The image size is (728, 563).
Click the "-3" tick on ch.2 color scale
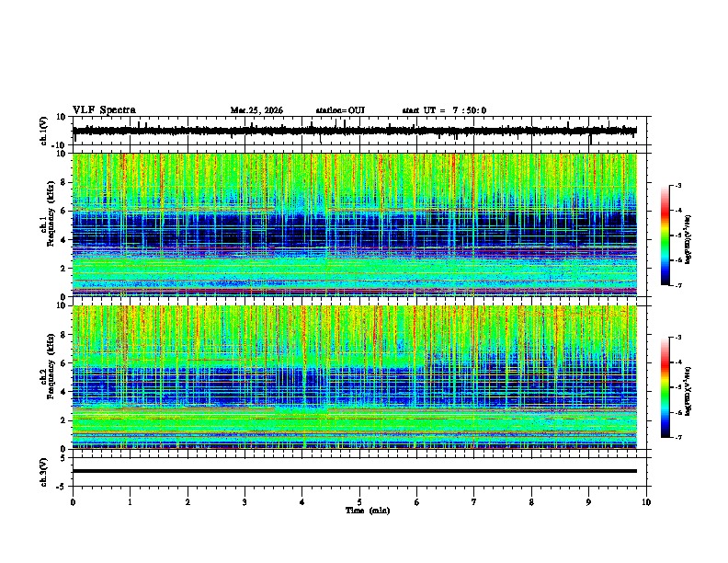[678, 338]
